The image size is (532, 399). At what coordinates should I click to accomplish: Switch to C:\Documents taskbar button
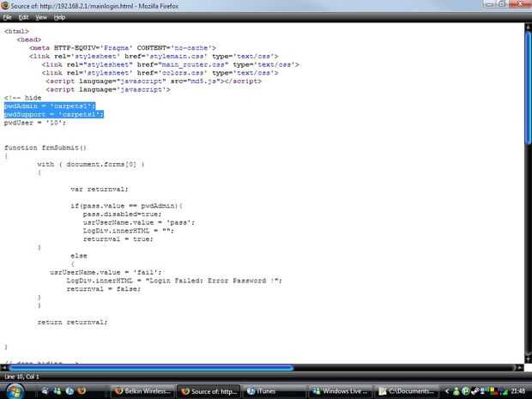pos(406,391)
